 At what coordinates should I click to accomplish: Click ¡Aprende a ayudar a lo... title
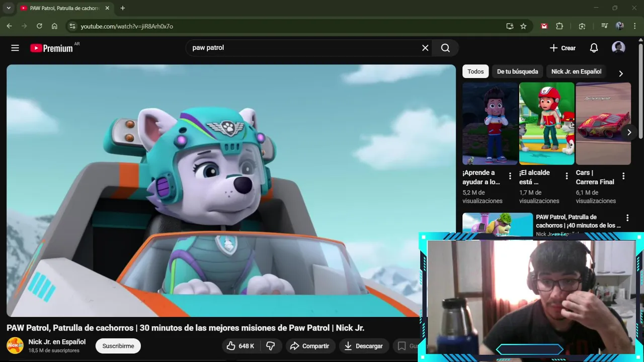coord(481,177)
